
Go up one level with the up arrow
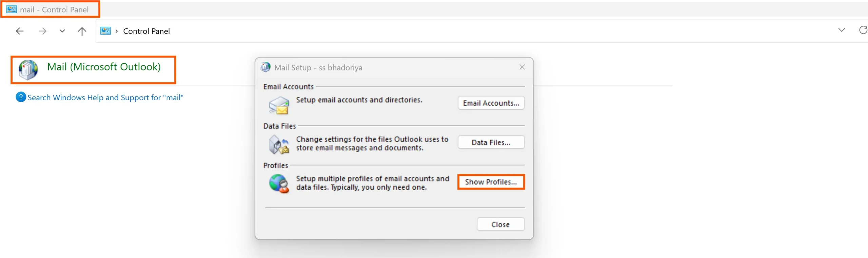coord(82,31)
